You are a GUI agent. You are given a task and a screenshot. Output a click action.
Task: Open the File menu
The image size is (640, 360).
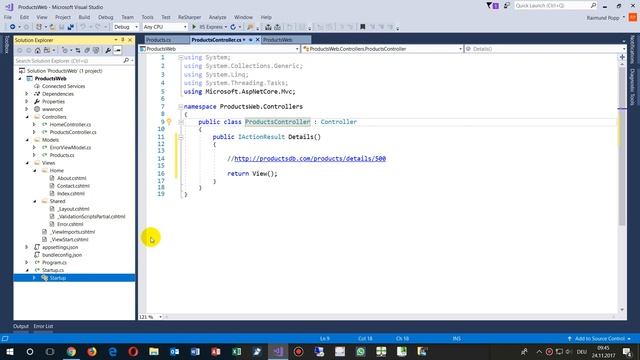8,17
